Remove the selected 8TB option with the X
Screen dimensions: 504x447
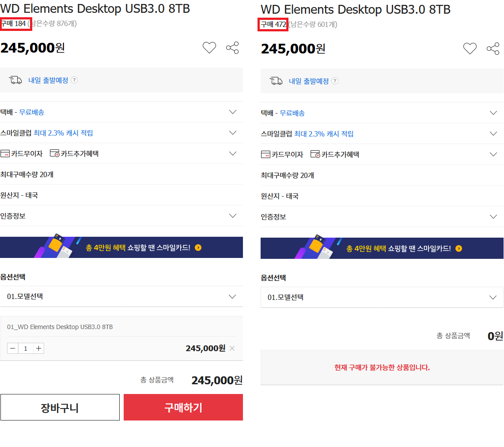232,349
